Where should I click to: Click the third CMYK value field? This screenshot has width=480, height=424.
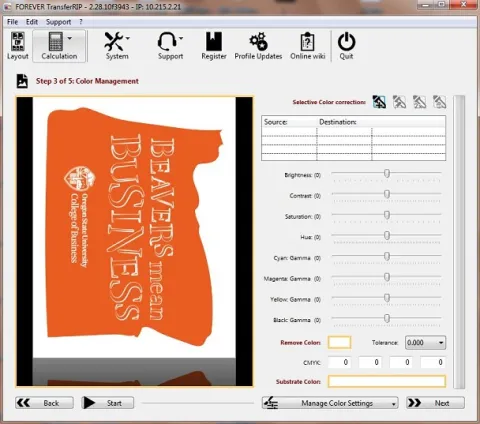coord(401,362)
